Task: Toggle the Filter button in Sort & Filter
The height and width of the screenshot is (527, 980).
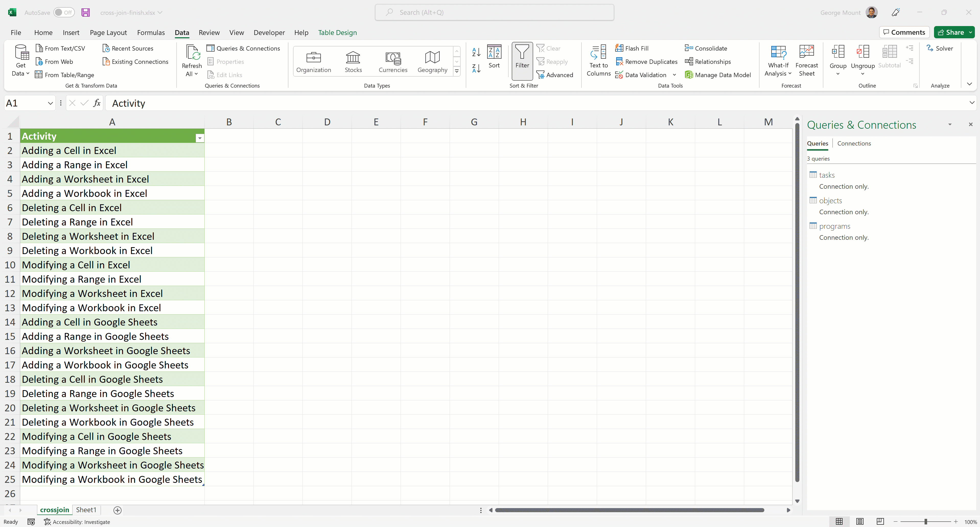Action: (x=522, y=61)
